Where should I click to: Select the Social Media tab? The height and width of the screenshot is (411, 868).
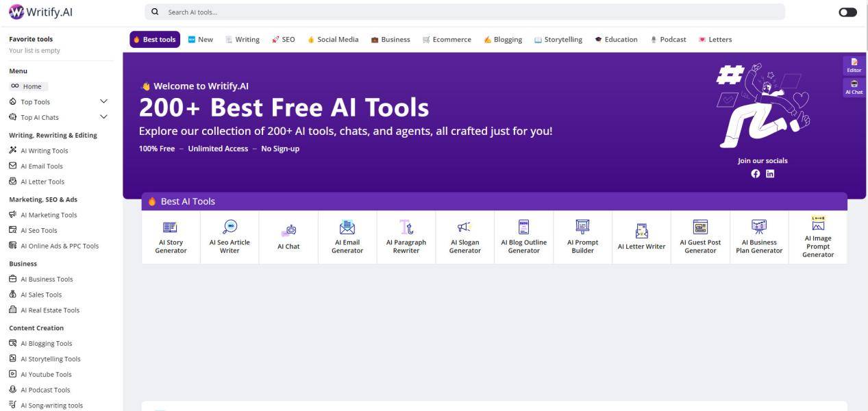coord(332,40)
